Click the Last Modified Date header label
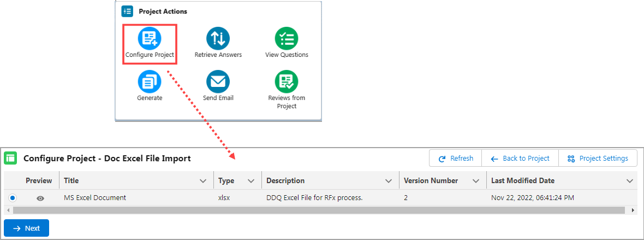 pos(523,181)
